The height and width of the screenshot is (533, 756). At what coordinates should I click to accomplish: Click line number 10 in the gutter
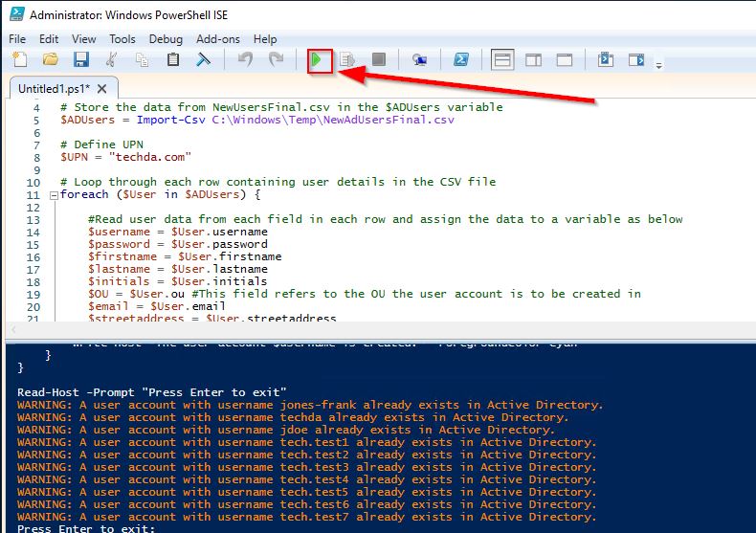coord(33,183)
